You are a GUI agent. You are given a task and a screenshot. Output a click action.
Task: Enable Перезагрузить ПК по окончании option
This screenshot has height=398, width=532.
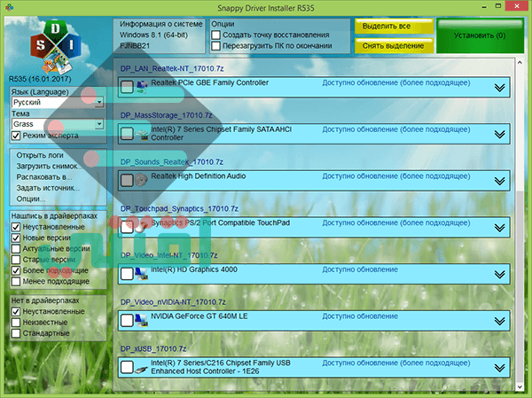point(215,46)
